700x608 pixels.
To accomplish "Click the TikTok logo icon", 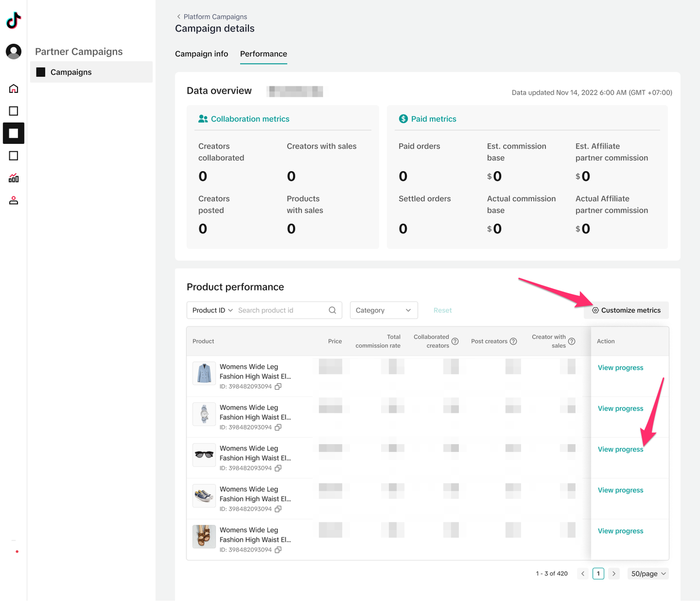I will click(x=14, y=21).
